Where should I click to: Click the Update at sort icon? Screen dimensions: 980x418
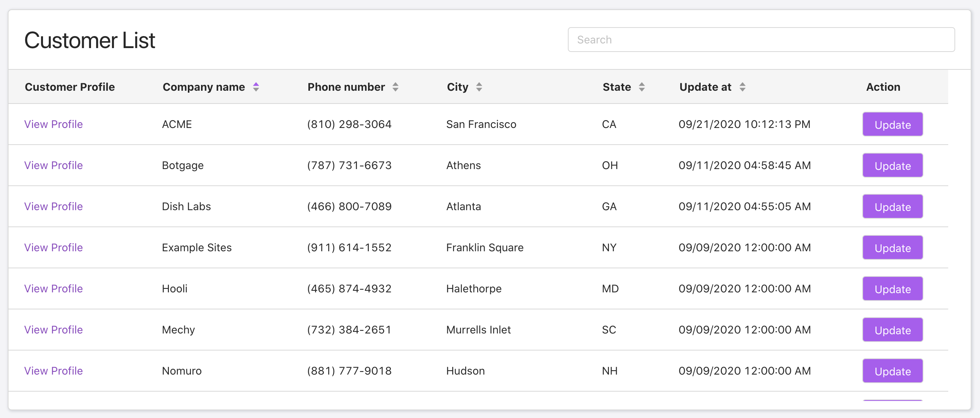click(x=742, y=87)
